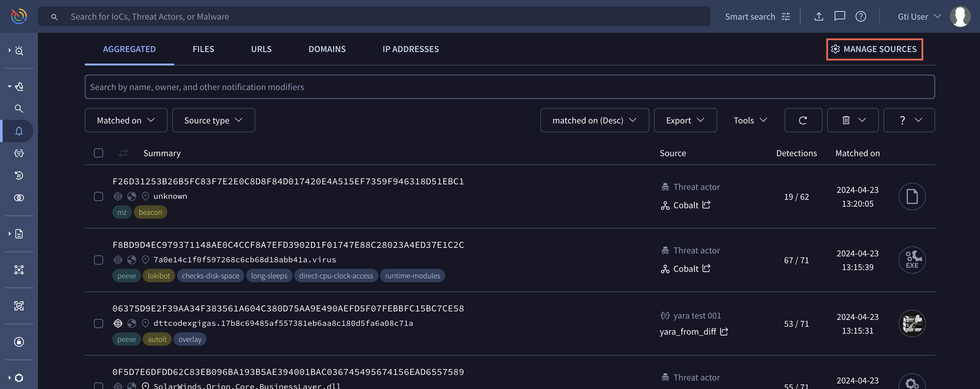Expand the top sidebar threat landscape arrow
Screen dimensions: 980x389
[9, 50]
